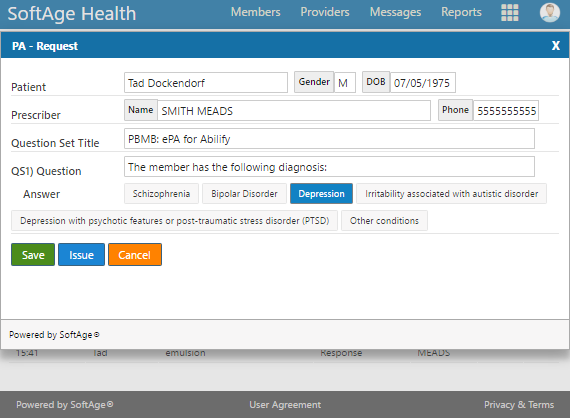Open the user profile avatar

pyautogui.click(x=549, y=13)
